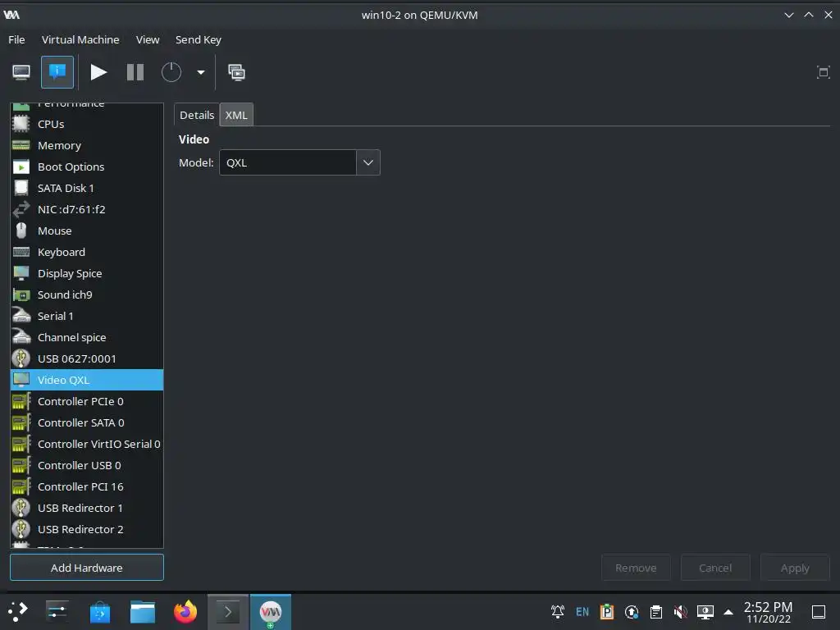Switch to the XML tab

click(x=236, y=115)
